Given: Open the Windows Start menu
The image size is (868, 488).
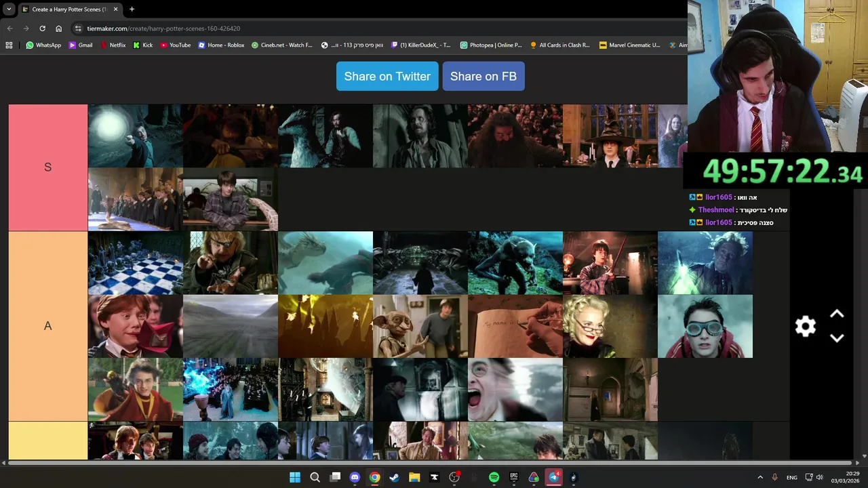Looking at the screenshot, I should [x=295, y=477].
